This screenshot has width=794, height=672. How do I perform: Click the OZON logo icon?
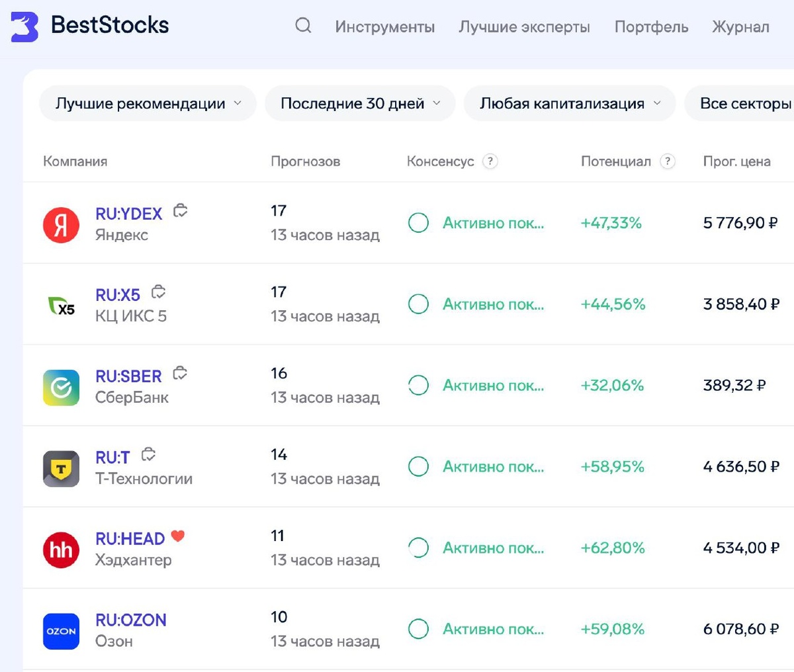(61, 631)
